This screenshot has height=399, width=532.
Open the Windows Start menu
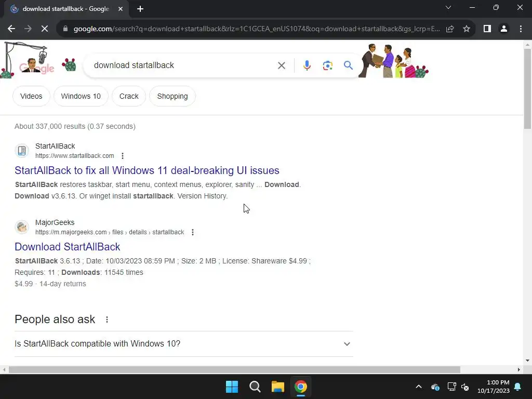[232, 387]
